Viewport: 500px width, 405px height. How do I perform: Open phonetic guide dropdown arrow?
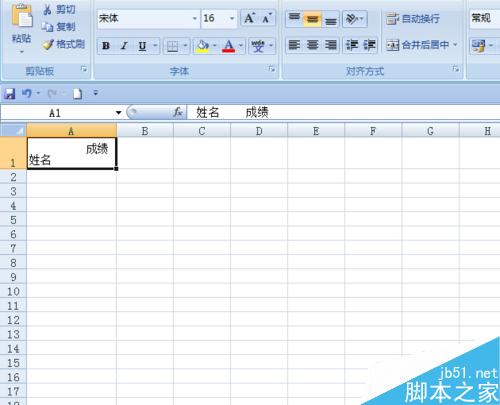click(x=271, y=46)
